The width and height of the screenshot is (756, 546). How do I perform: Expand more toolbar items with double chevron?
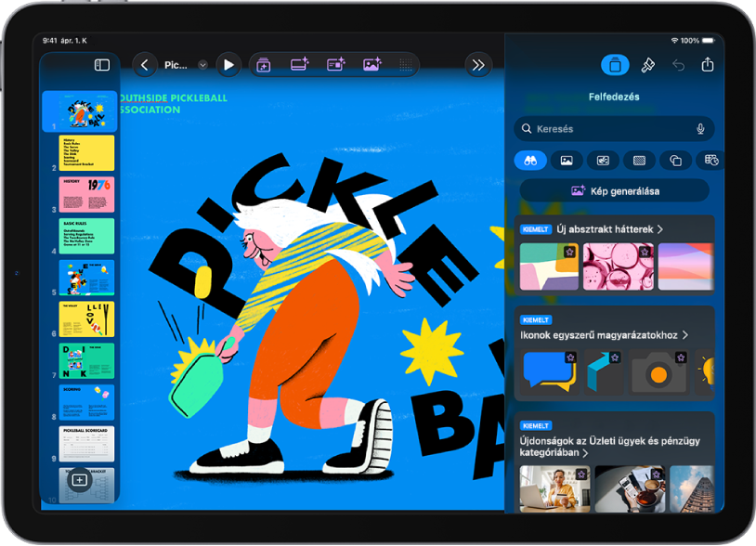pos(478,65)
